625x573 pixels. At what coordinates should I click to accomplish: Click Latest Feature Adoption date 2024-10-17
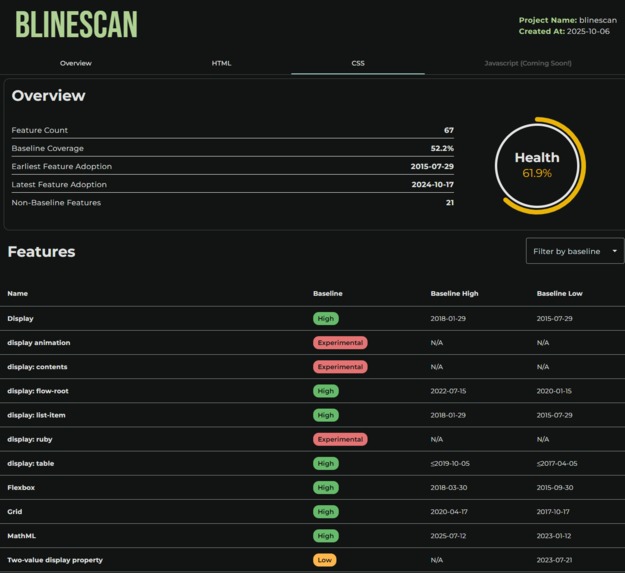pyautogui.click(x=432, y=184)
